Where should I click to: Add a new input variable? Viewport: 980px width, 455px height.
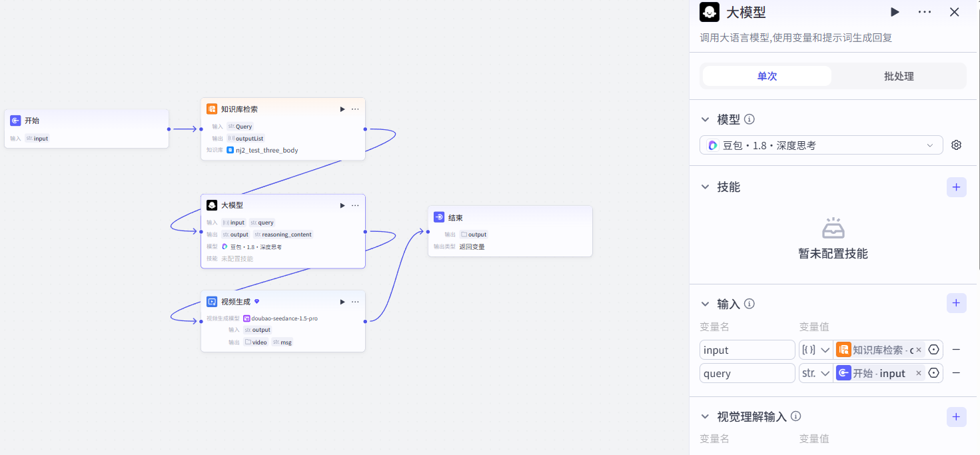[x=956, y=303]
